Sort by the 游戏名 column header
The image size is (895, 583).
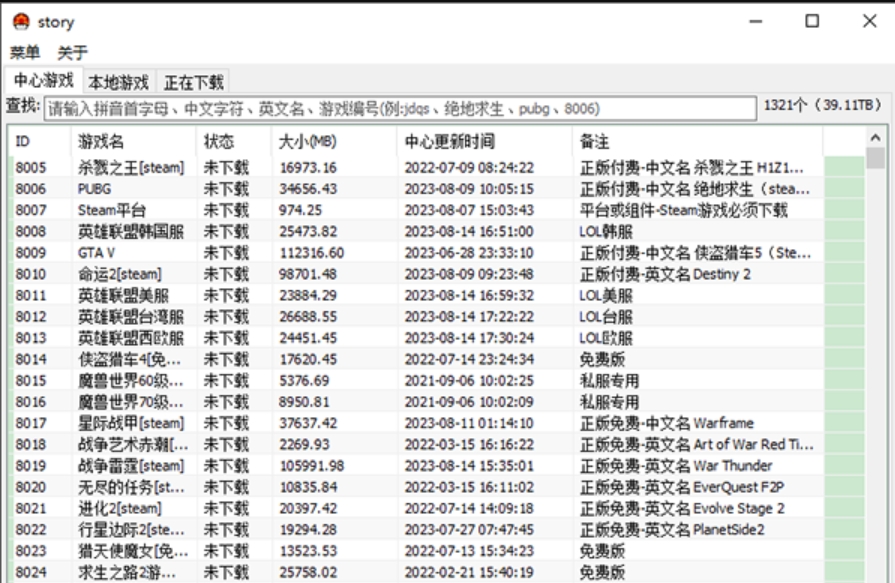(x=102, y=142)
